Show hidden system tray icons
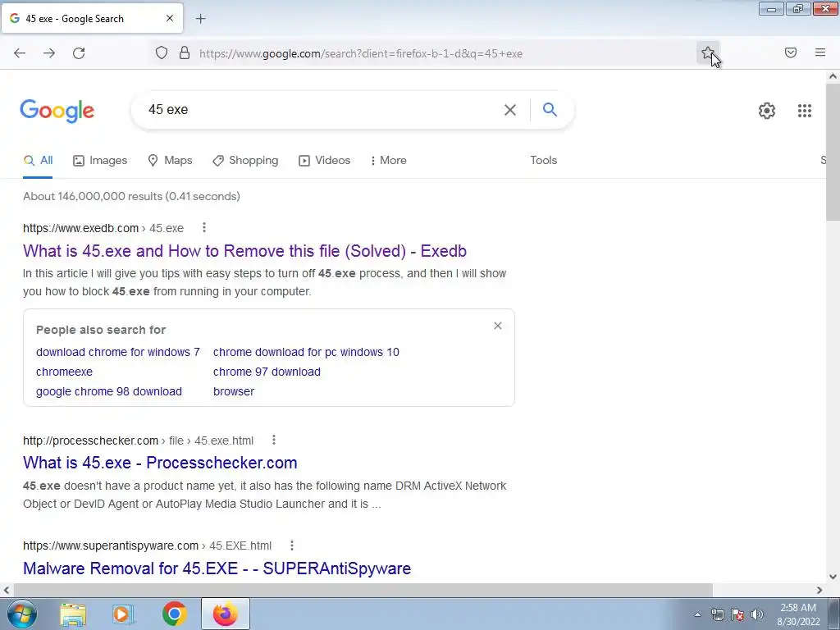Screen dimensions: 840x630 (x=697, y=614)
